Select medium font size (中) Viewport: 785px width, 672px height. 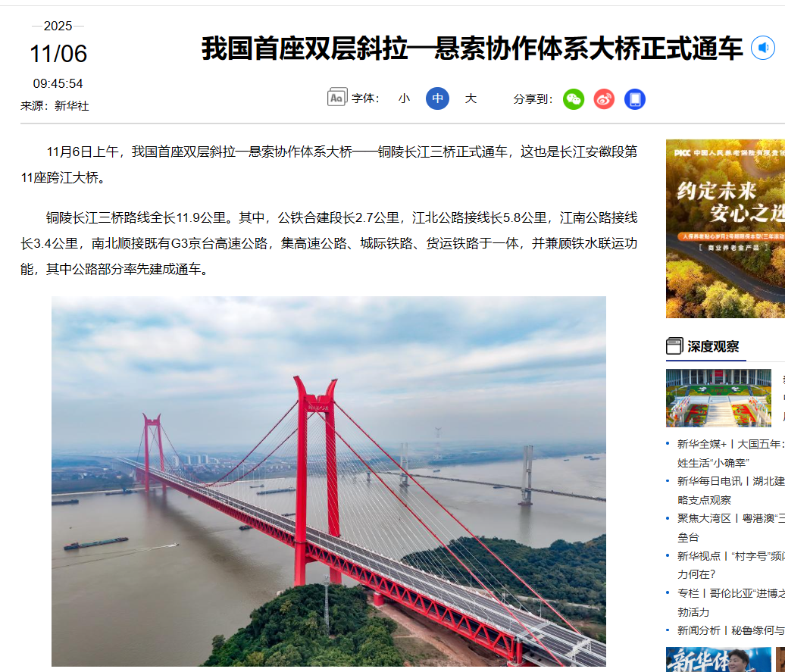[437, 98]
